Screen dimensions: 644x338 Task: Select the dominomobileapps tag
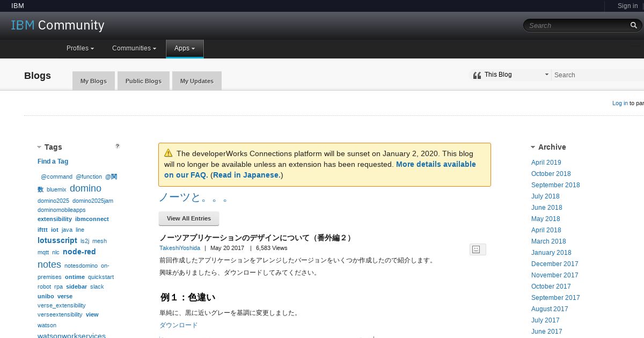pyautogui.click(x=62, y=210)
